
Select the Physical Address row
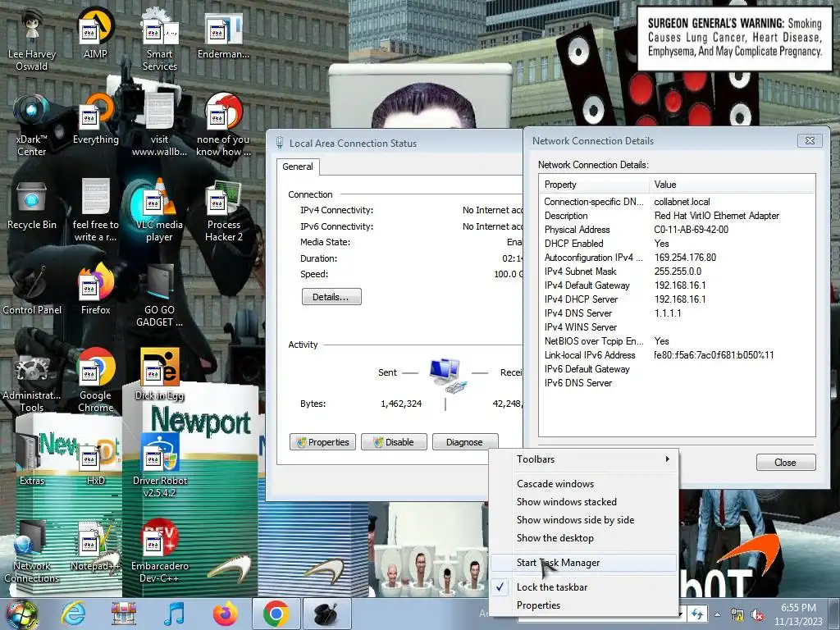pyautogui.click(x=677, y=230)
